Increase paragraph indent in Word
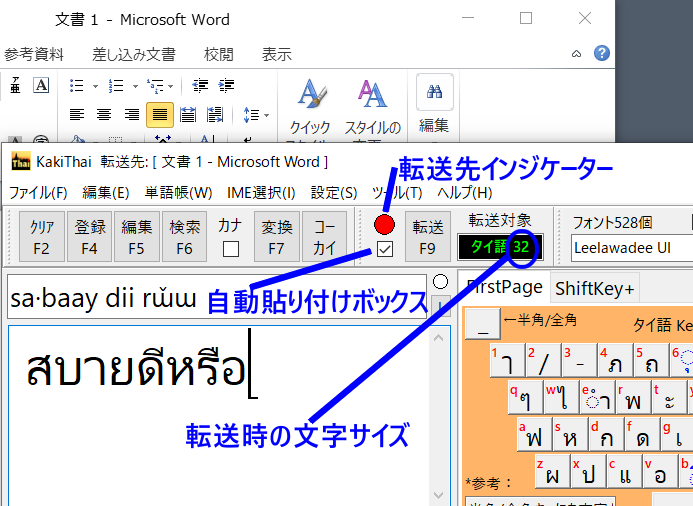Image resolution: width=693 pixels, height=506 pixels. pos(227,85)
